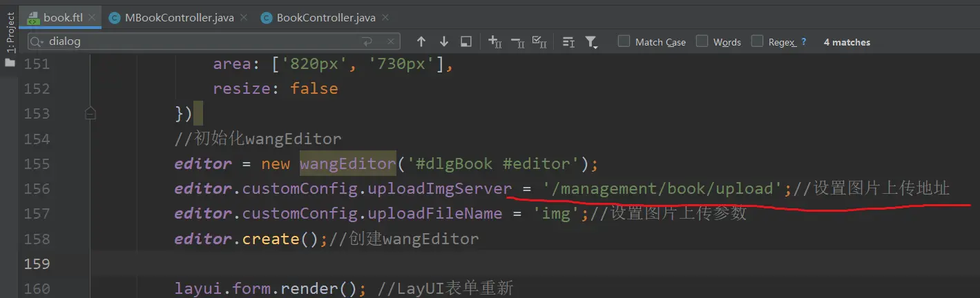The height and width of the screenshot is (298, 980).
Task: Enable the Words checkbox
Action: (702, 41)
